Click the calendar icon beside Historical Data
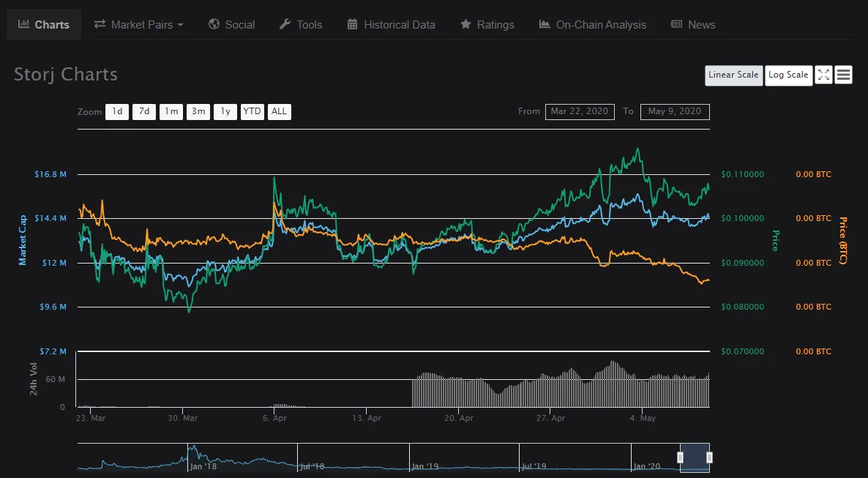The height and width of the screenshot is (478, 868). click(353, 24)
